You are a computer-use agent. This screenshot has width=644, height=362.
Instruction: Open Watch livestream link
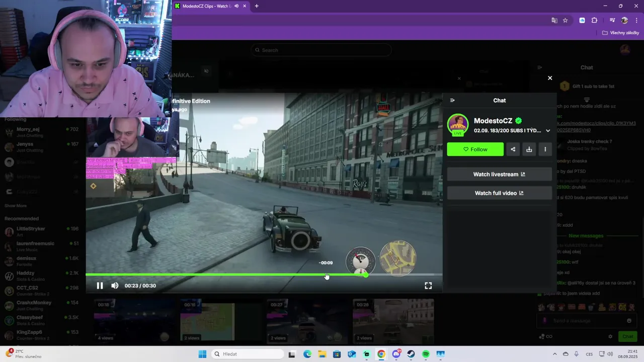tap(499, 174)
